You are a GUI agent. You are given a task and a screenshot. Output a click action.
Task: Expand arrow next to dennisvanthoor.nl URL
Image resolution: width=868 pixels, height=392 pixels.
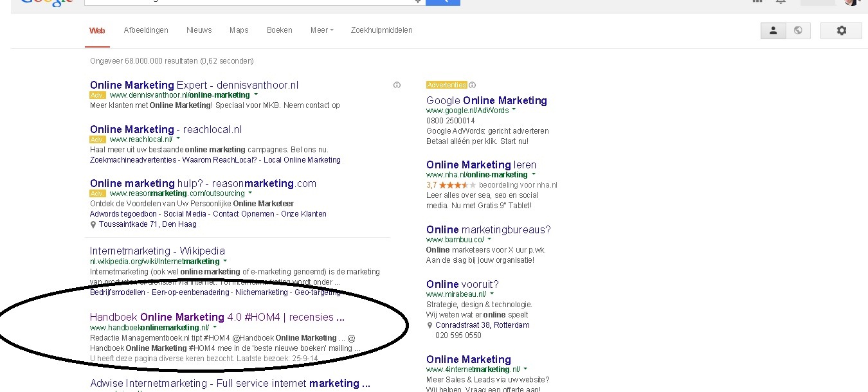(x=255, y=95)
